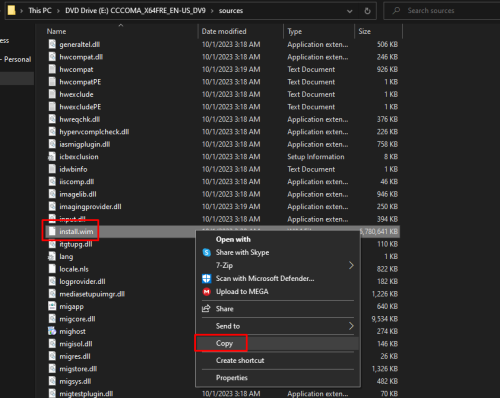Select migisol.dll file name
This screenshot has width=500, height=398.
pyautogui.click(x=76, y=344)
